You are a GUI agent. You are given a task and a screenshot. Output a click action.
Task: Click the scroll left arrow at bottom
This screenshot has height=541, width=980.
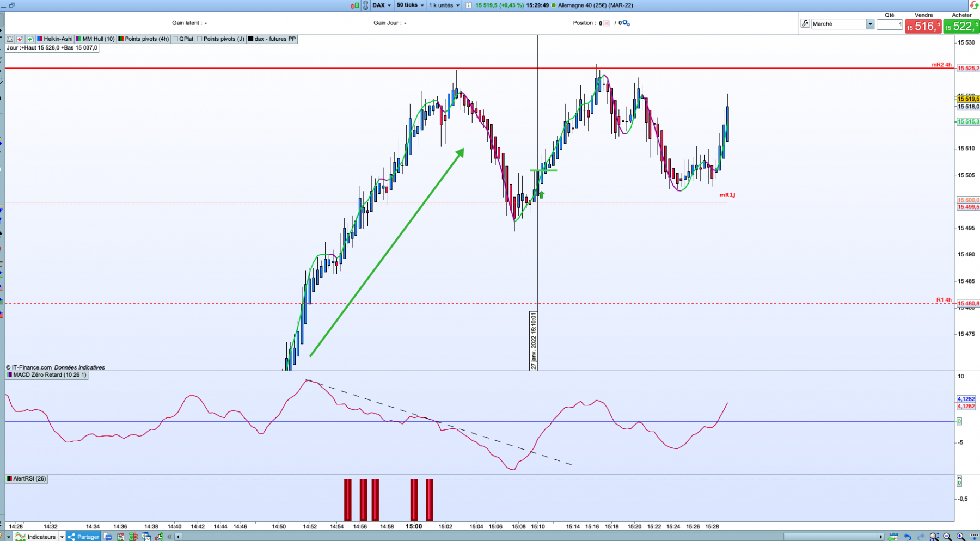[178, 537]
